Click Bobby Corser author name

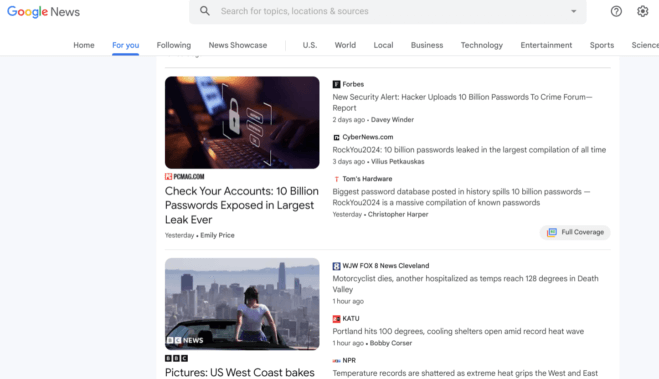click(x=391, y=343)
